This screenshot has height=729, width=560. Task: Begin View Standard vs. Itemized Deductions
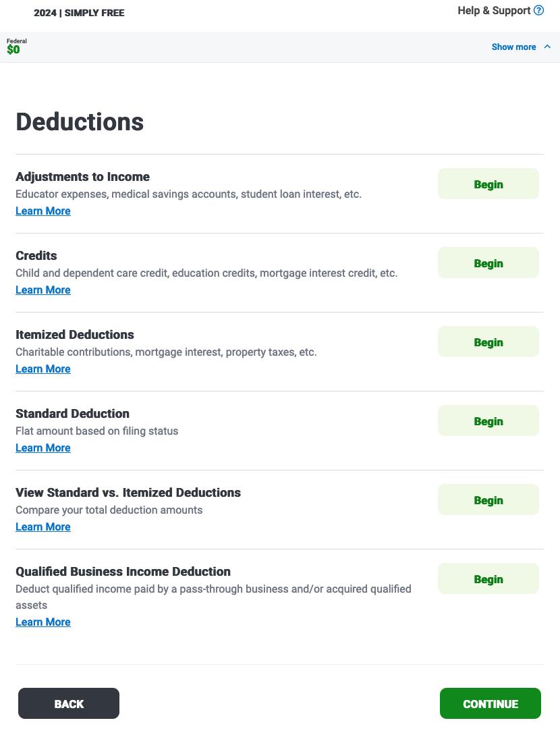488,500
